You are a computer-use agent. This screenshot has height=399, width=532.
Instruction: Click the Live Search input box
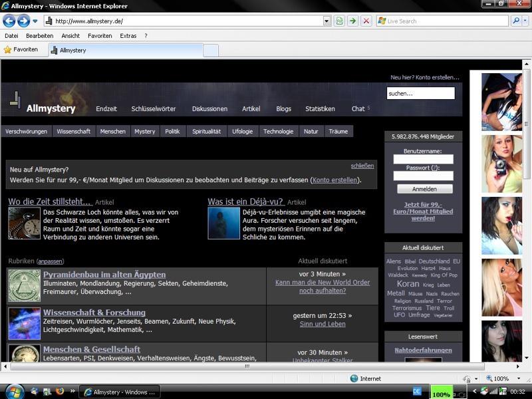tap(442, 21)
